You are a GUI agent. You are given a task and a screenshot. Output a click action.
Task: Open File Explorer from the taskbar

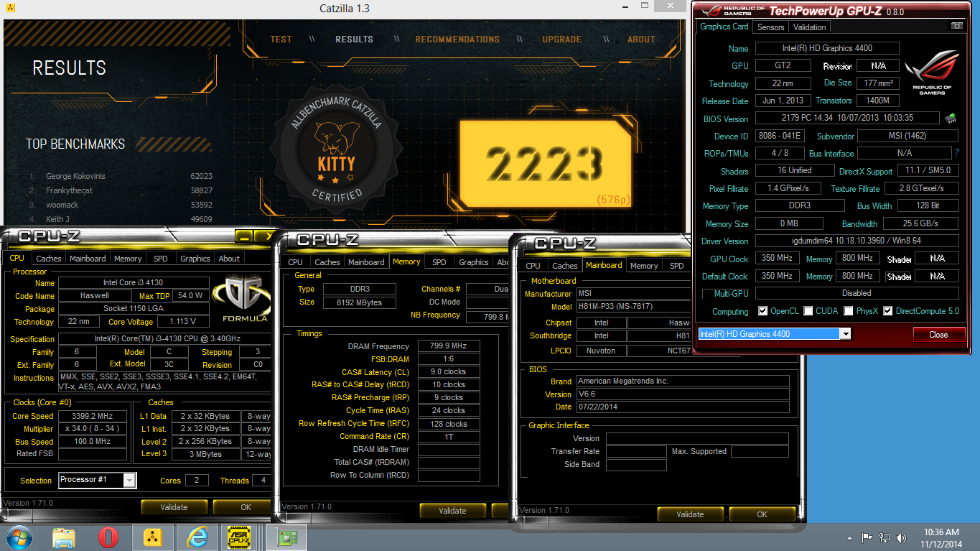64,537
